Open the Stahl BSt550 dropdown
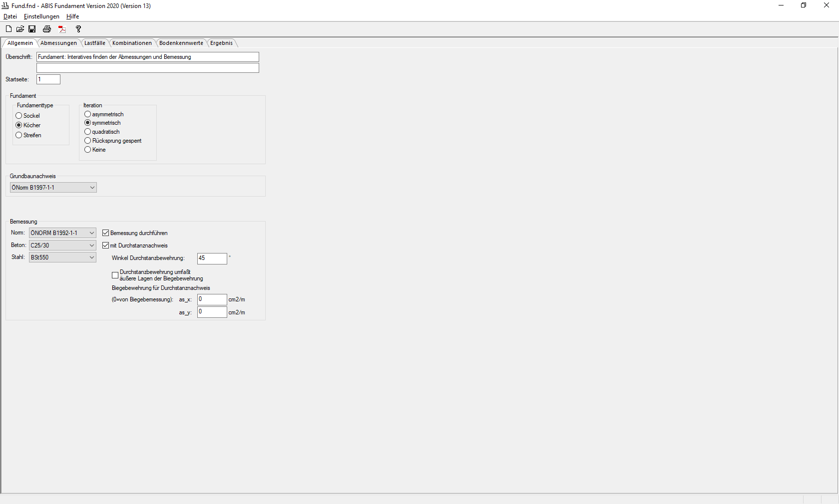Image resolution: width=839 pixels, height=504 pixels. point(62,257)
